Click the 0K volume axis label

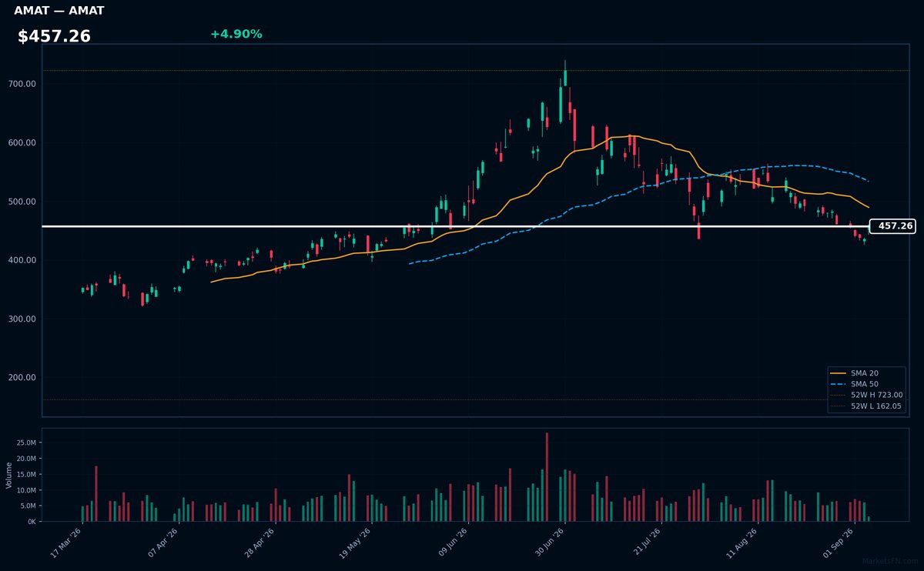[x=32, y=522]
